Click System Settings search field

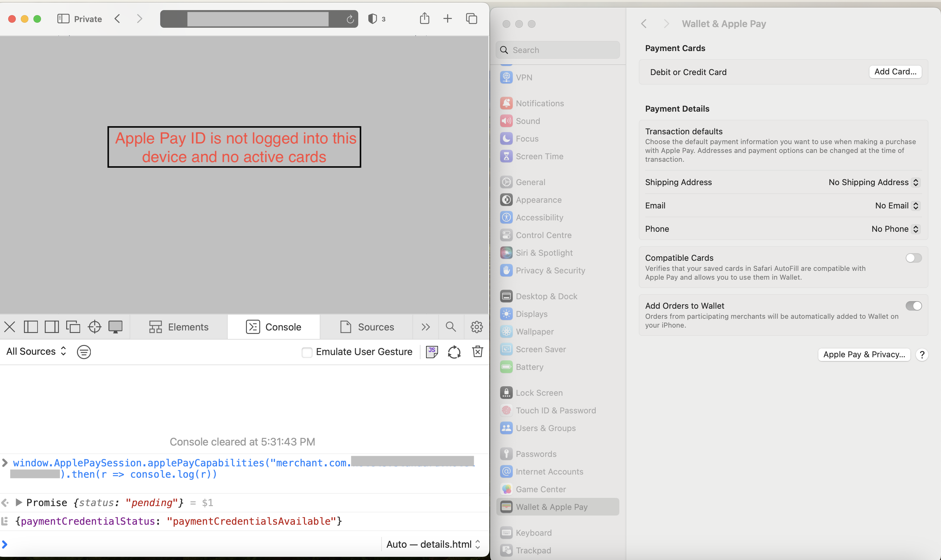(557, 50)
